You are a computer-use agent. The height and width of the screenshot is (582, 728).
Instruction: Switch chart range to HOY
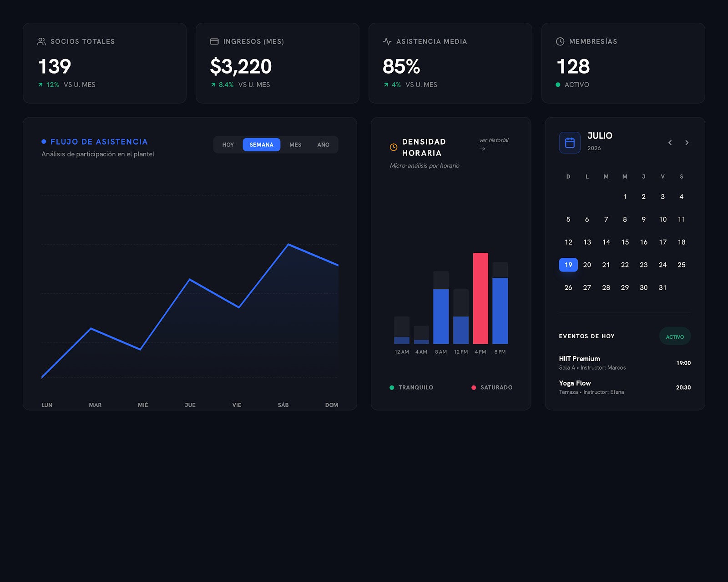pyautogui.click(x=228, y=145)
